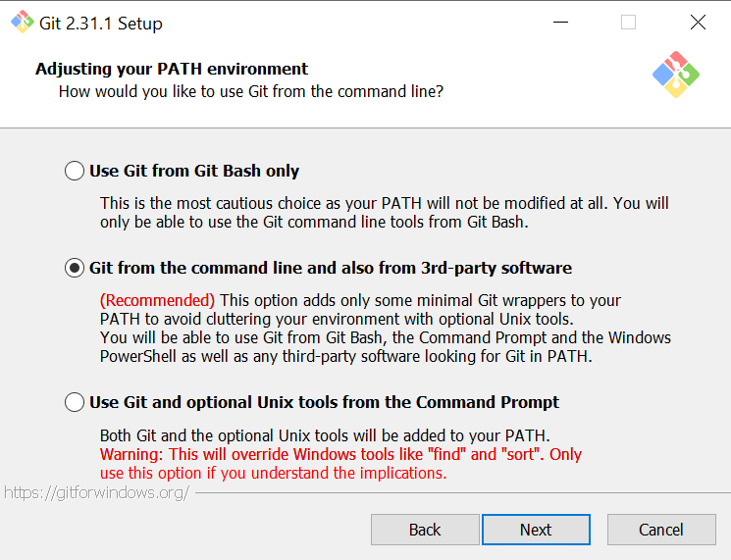Click the Git logo in the header
The height and width of the screenshot is (560, 731).
pyautogui.click(x=675, y=74)
